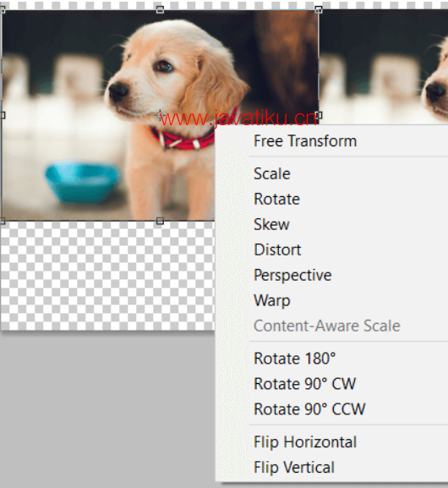Click the bottom-center transform handle
The height and width of the screenshot is (488, 448).
160,221
